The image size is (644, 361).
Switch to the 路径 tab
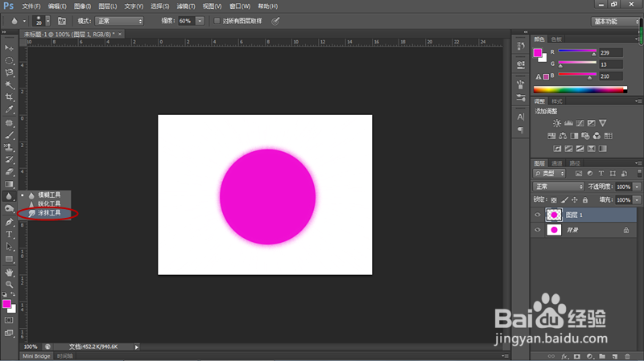pos(575,163)
